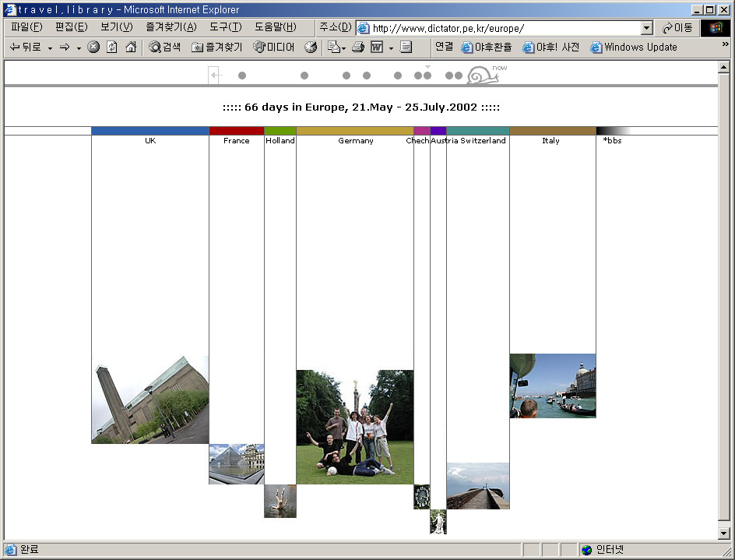Click the 미디어 (Media) toolbar button
The width and height of the screenshot is (735, 560).
(274, 47)
